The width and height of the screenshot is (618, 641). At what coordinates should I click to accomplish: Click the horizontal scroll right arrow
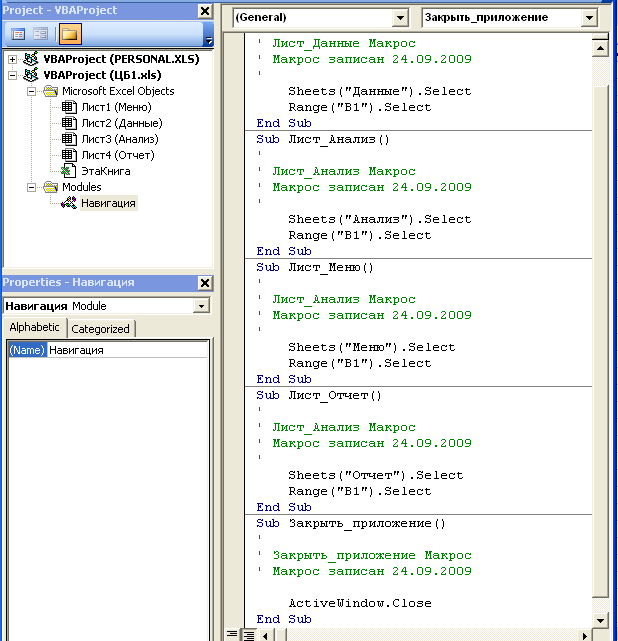click(x=584, y=636)
